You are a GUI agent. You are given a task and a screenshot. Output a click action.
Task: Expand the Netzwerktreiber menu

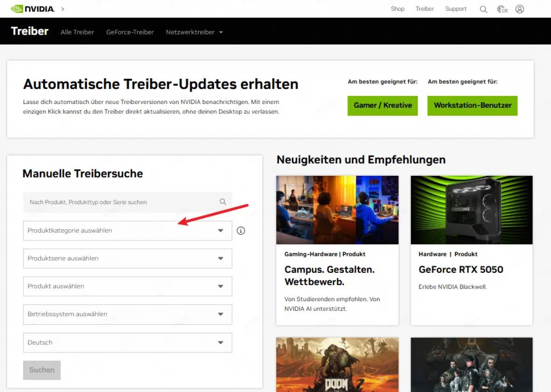[x=195, y=32]
